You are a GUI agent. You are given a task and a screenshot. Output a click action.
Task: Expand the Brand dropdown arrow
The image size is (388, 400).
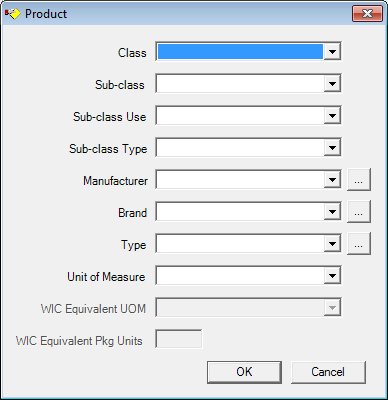pyautogui.click(x=332, y=212)
